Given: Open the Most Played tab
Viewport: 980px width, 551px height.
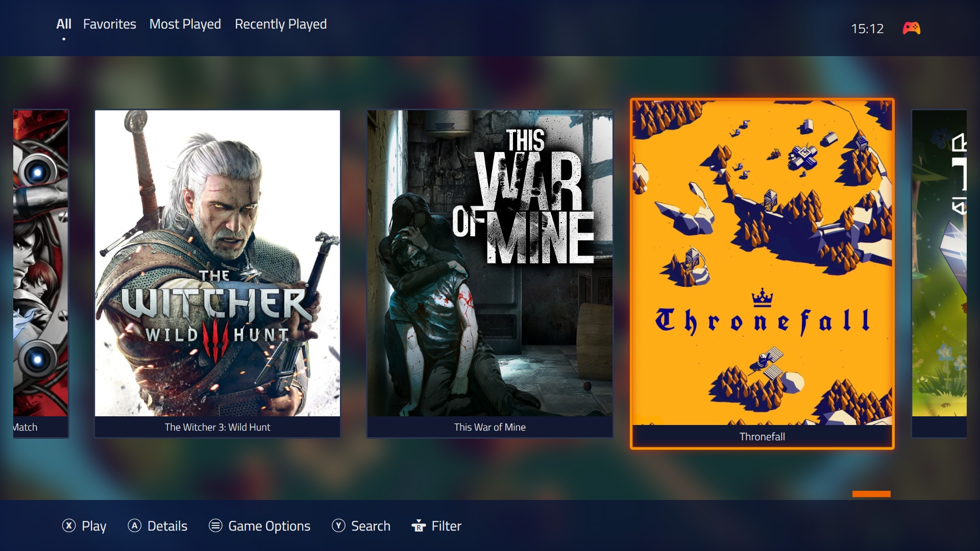Looking at the screenshot, I should coord(185,24).
